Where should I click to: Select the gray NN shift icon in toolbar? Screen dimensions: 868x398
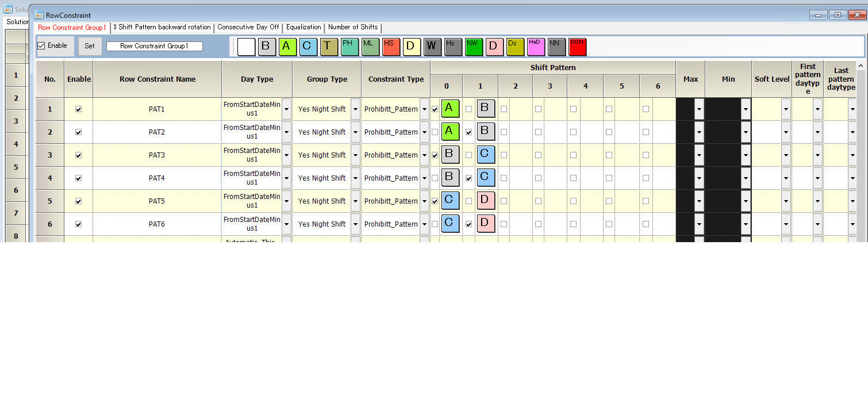pos(556,47)
